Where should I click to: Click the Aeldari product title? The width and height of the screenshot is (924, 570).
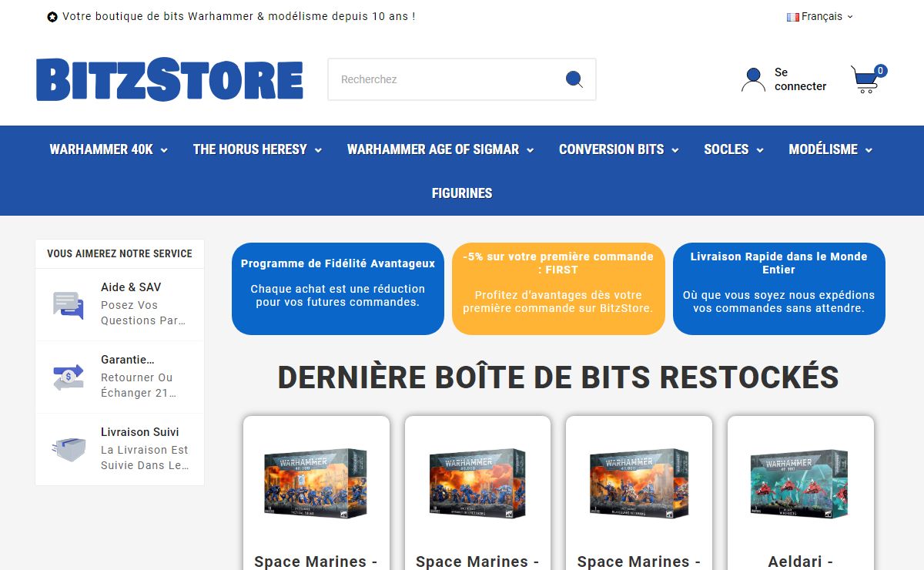tap(801, 562)
